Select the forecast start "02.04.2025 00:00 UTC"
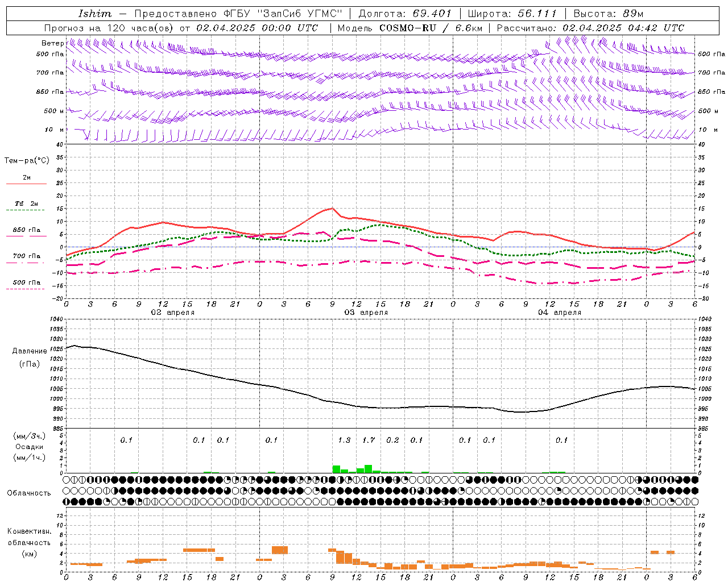This screenshot has width=728, height=582. coord(257,28)
